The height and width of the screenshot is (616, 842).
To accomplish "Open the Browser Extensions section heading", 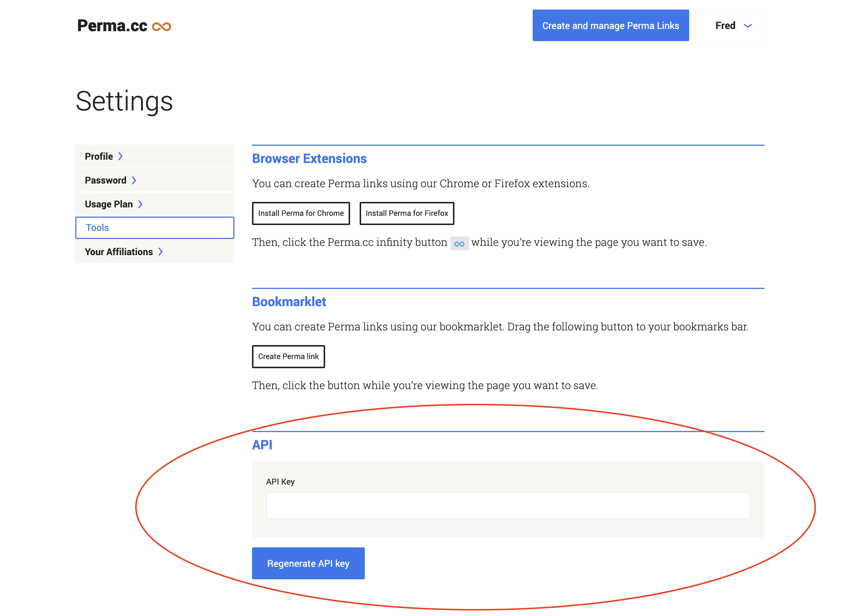I will pyautogui.click(x=309, y=159).
